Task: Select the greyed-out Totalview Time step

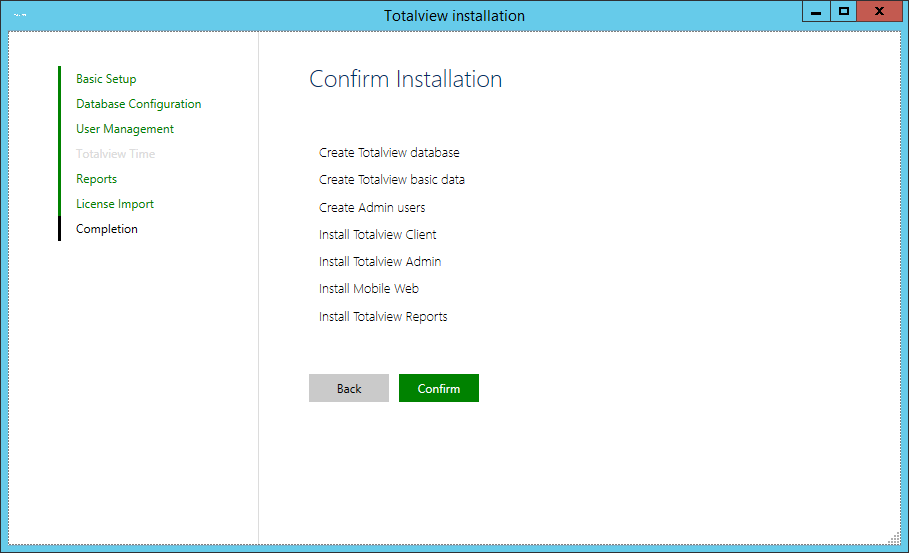Action: (115, 154)
